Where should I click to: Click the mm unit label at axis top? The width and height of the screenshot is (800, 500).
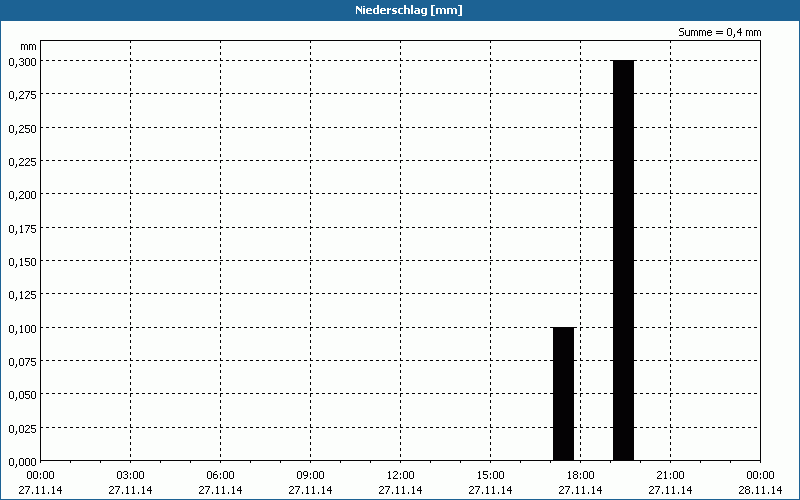coord(29,46)
